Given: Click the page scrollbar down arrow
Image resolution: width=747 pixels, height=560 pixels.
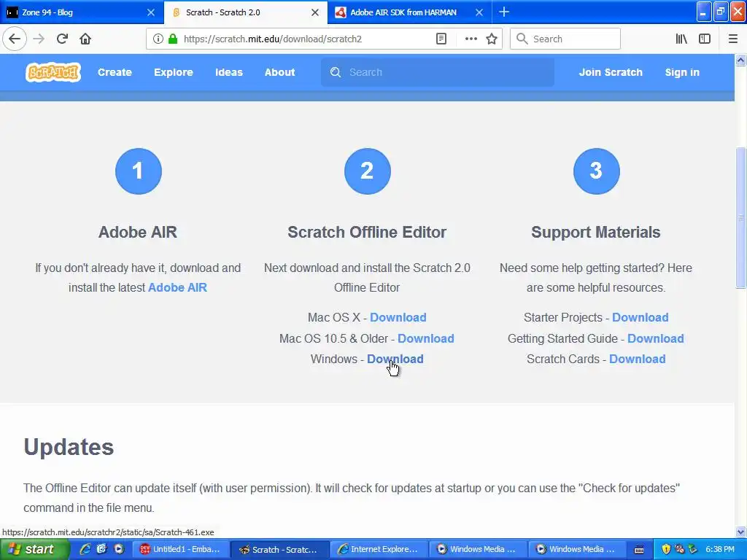Looking at the screenshot, I should [x=740, y=532].
